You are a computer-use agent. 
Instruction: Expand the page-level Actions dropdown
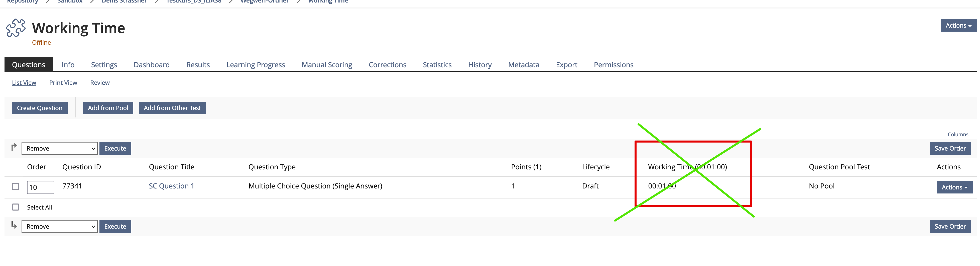pyautogui.click(x=958, y=26)
